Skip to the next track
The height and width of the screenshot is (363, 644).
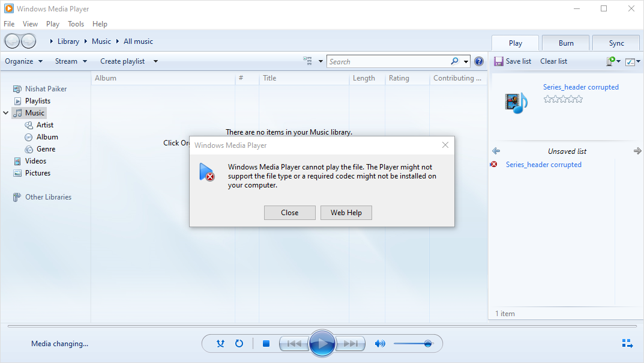351,344
